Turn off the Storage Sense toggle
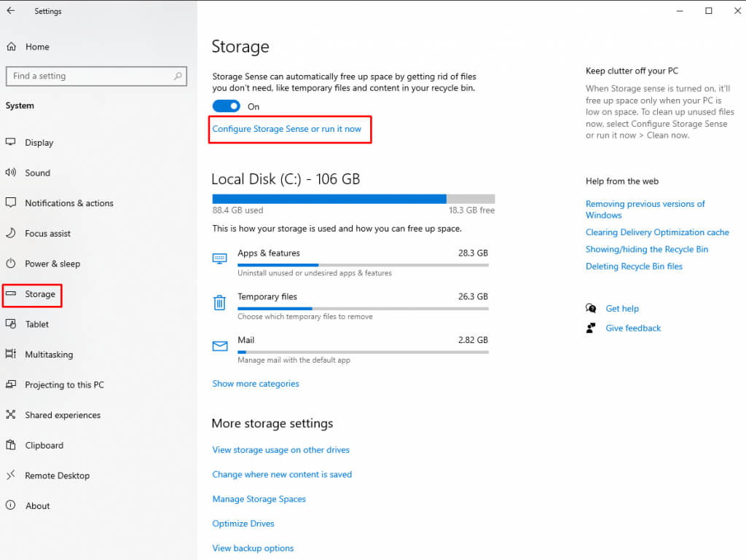 pos(226,106)
